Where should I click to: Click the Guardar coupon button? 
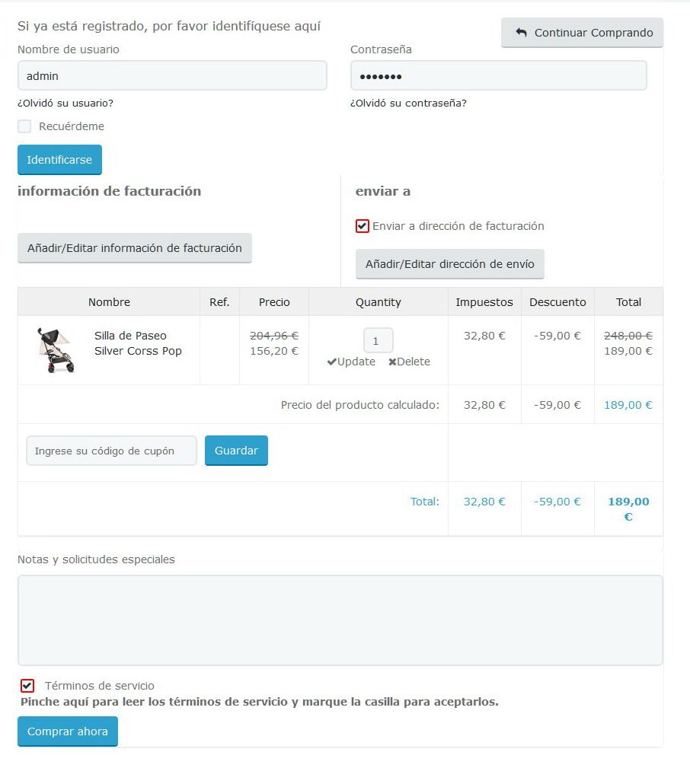point(236,451)
